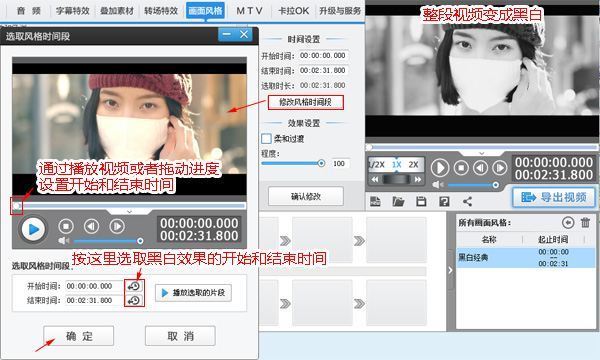Click the circled left arrow in 所有画面风格
Screen dimensions: 600x360
coord(568,222)
